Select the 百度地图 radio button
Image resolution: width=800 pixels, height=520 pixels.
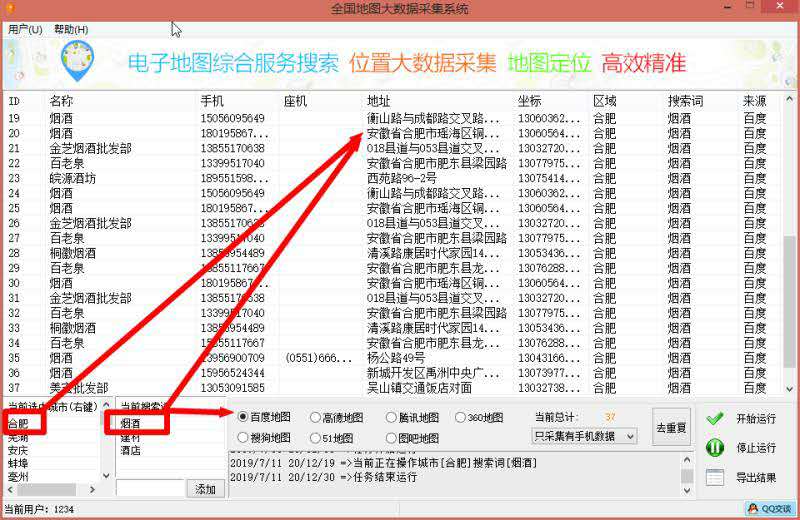[243, 417]
